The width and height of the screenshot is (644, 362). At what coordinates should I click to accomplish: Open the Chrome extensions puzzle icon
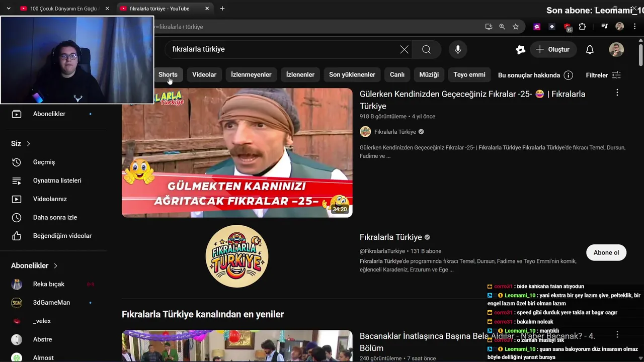click(x=583, y=27)
